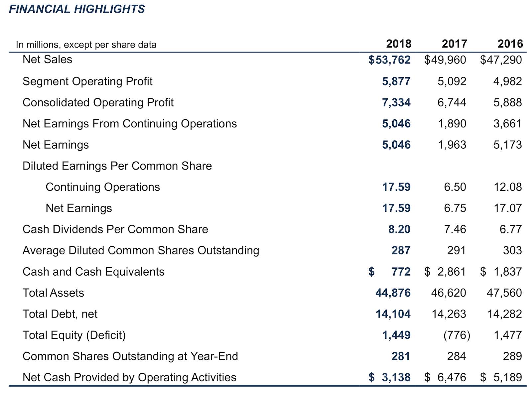Select Total Assets value 44,876
The width and height of the screenshot is (532, 393).
point(393,293)
